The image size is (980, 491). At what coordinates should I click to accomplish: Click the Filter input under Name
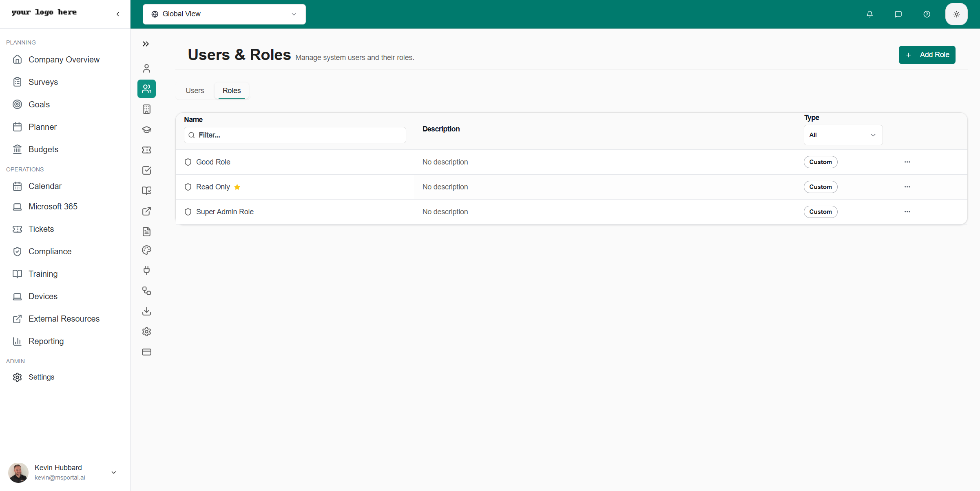coord(294,135)
